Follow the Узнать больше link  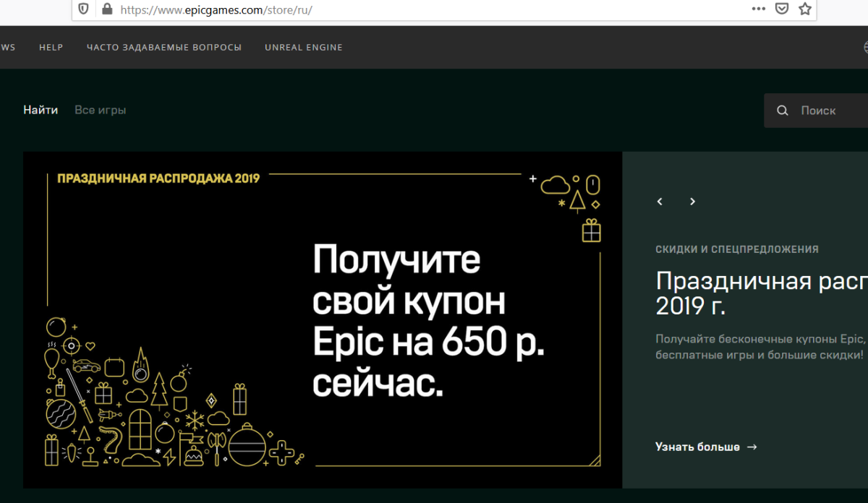[x=706, y=447]
